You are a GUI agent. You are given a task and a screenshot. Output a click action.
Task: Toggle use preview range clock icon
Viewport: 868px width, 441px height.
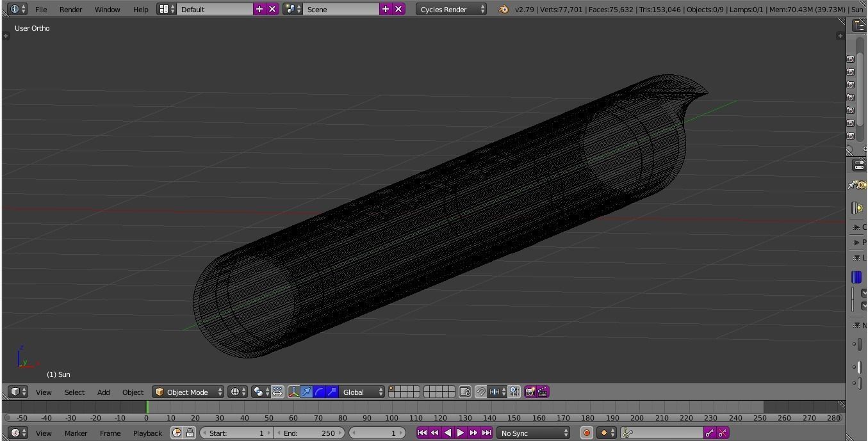coord(177,433)
